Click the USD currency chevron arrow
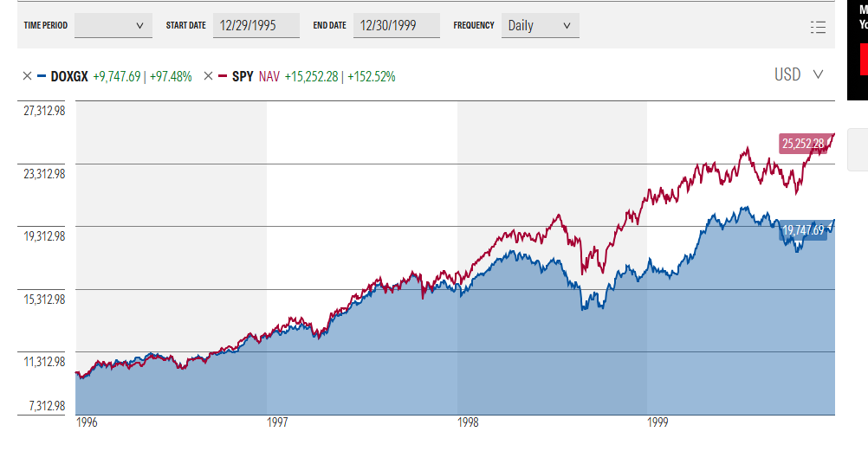The image size is (868, 451). click(x=818, y=74)
